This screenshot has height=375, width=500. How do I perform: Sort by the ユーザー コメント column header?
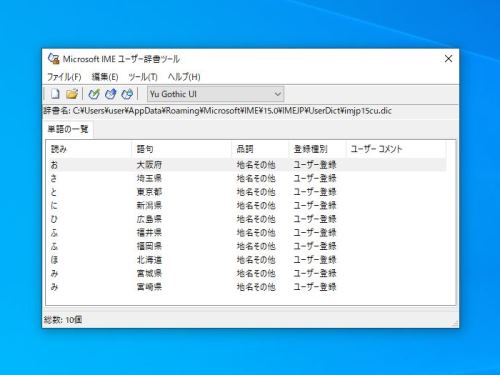(x=396, y=149)
